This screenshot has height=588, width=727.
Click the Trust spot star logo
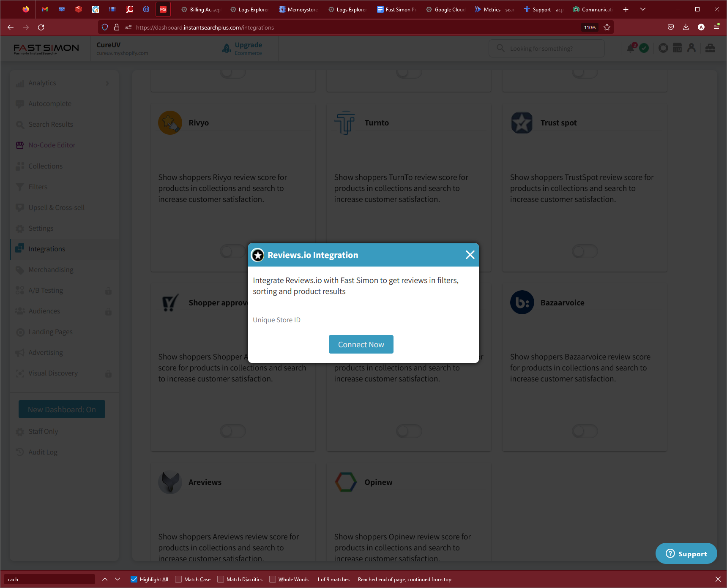click(x=522, y=123)
